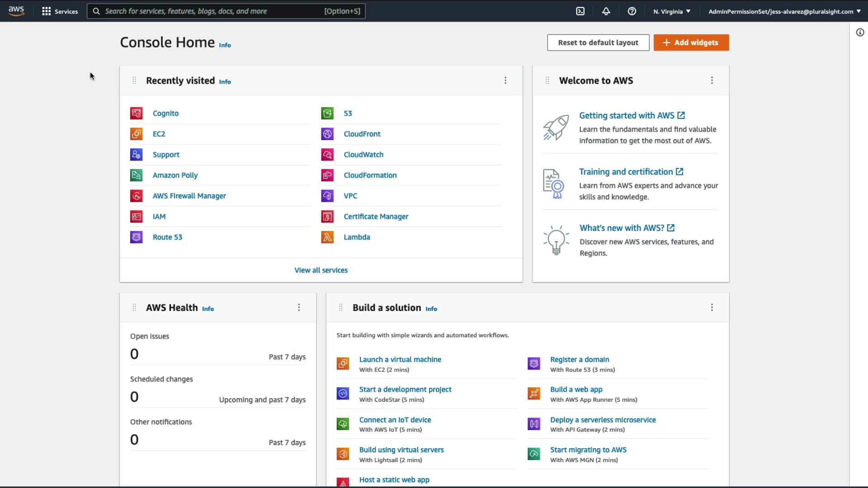Screen dimensions: 868x488
Task: Expand the N. Virginia region dropdown
Action: pos(672,11)
